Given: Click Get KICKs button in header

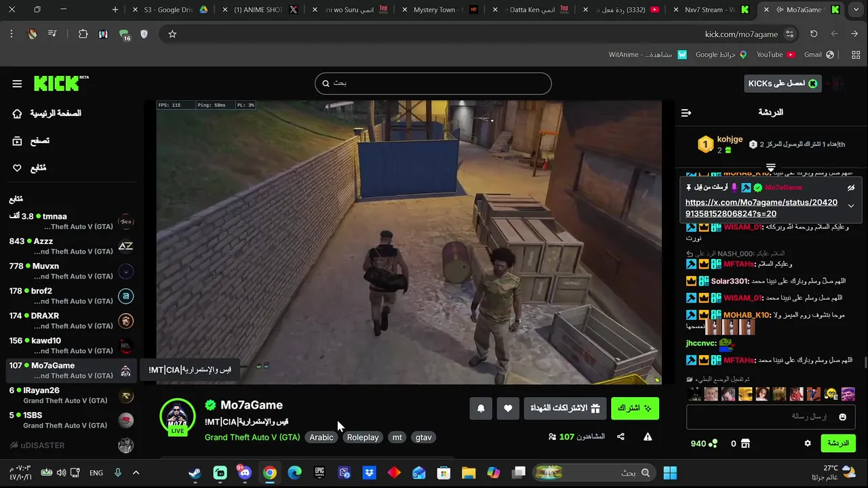Looking at the screenshot, I should coord(783,83).
